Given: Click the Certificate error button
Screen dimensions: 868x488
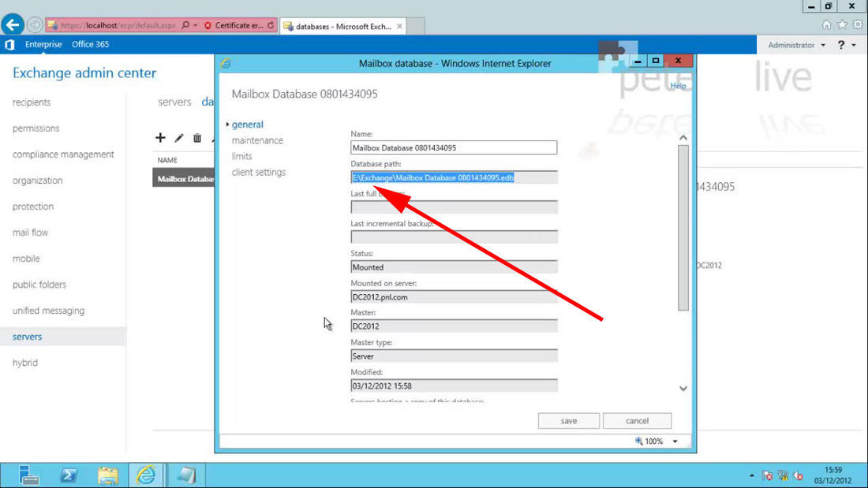Looking at the screenshot, I should tap(234, 25).
